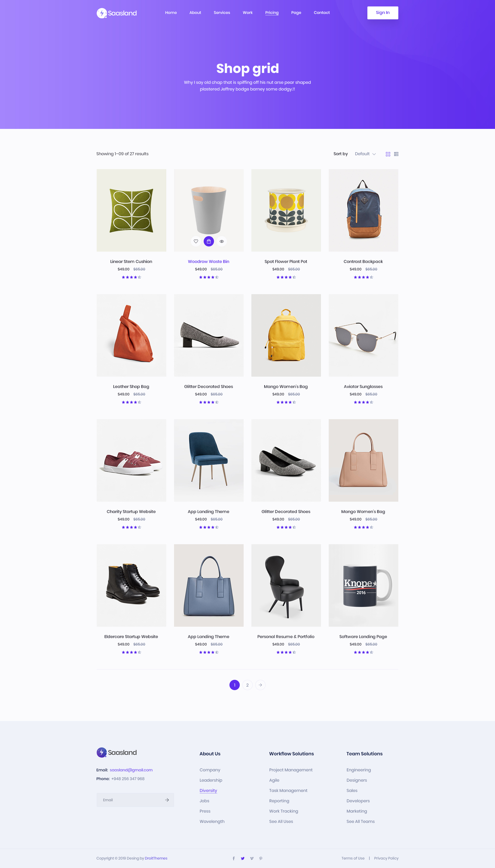Open page 2 of results
495x868 pixels.
247,685
